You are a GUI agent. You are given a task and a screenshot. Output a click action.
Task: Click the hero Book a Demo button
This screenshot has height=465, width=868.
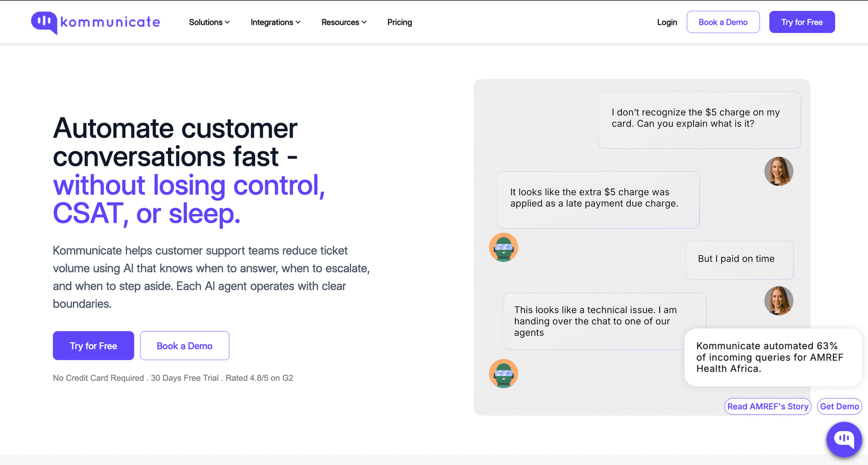[184, 346]
